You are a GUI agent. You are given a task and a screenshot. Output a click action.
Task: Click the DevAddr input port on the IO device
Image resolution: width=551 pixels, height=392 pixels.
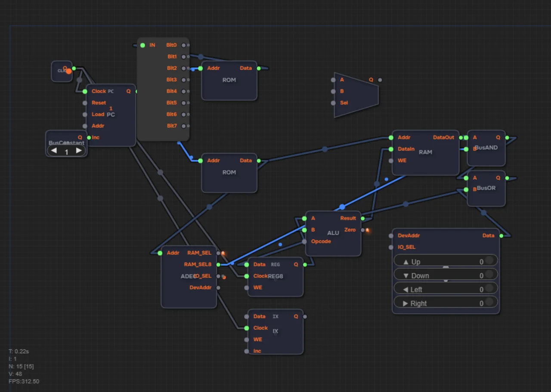pos(391,236)
